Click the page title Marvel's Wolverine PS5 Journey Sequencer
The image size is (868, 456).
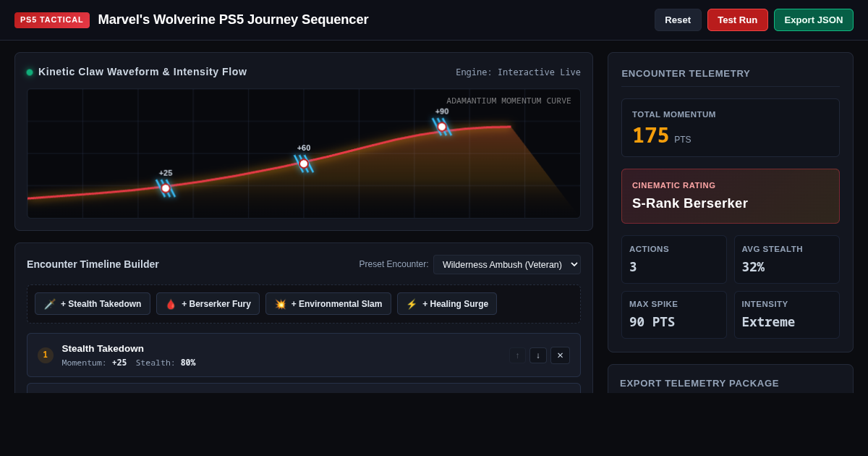[x=233, y=20]
